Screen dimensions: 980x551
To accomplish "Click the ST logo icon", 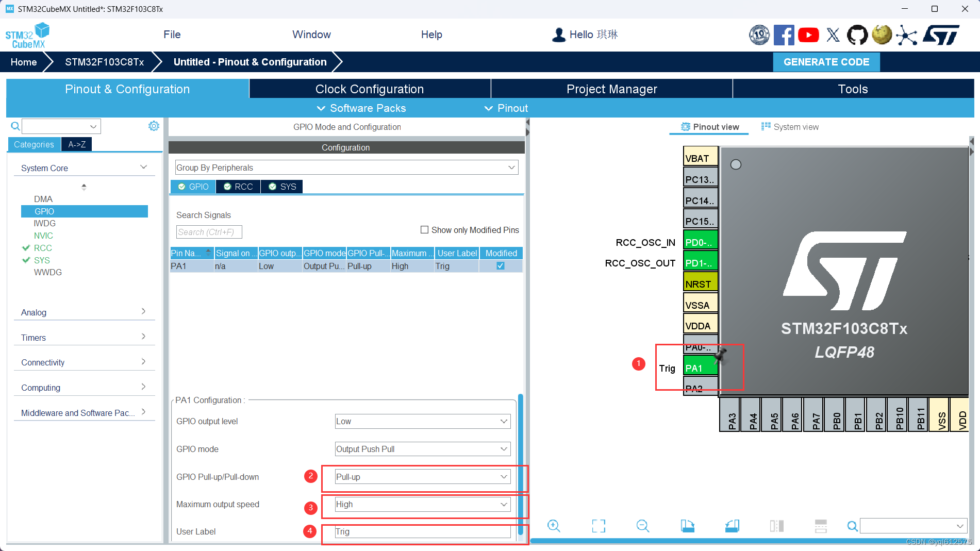I will pyautogui.click(x=941, y=35).
